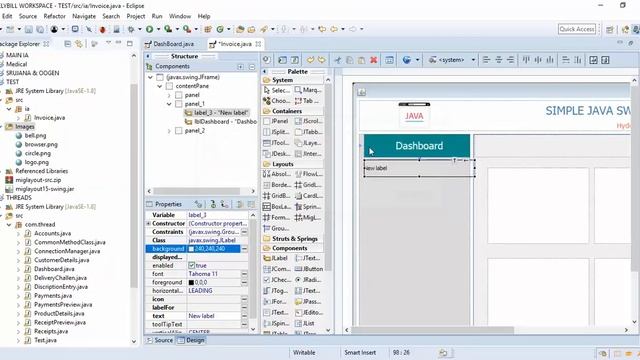Open the Navigate menu
This screenshot has width=640, height=360.
(x=84, y=16)
